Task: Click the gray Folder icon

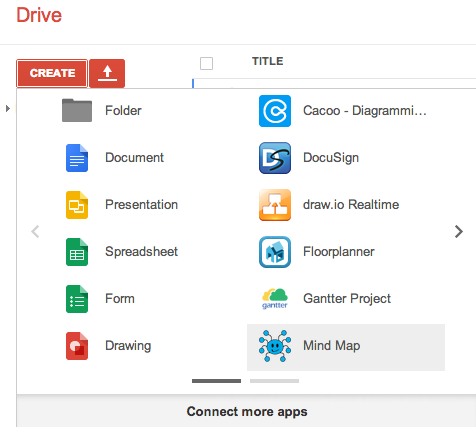Action: pos(77,110)
